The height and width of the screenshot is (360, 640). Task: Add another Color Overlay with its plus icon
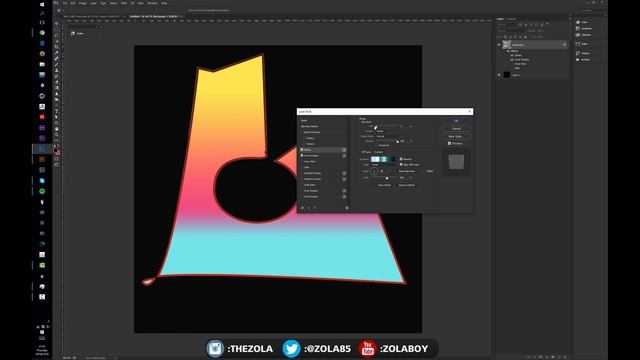coord(344,173)
